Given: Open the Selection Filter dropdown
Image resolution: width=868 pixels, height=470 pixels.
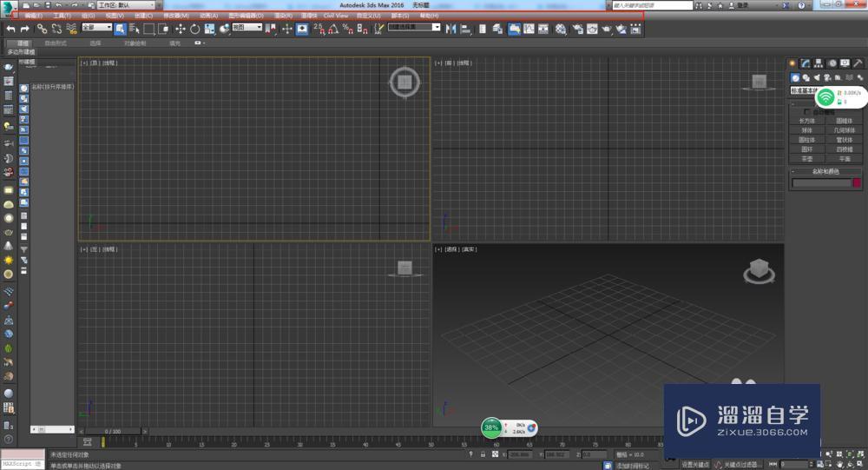Looking at the screenshot, I should 97,27.
